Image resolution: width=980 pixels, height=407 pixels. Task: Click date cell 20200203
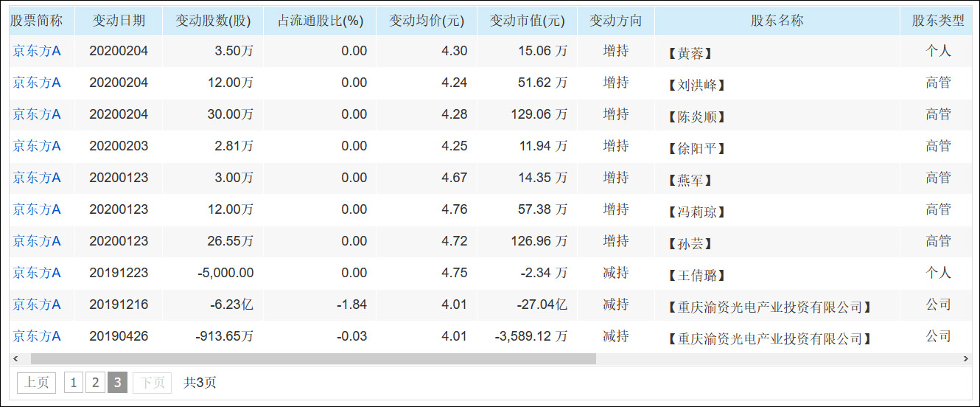[x=119, y=146]
